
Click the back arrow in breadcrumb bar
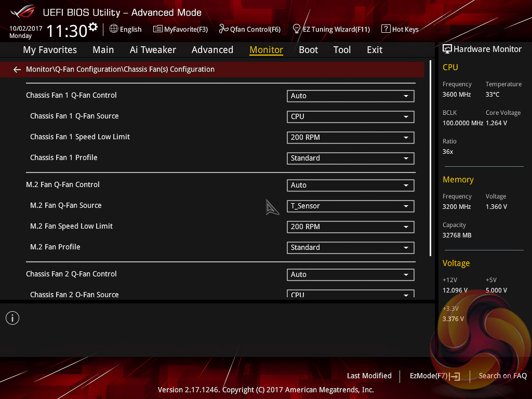[x=17, y=70]
